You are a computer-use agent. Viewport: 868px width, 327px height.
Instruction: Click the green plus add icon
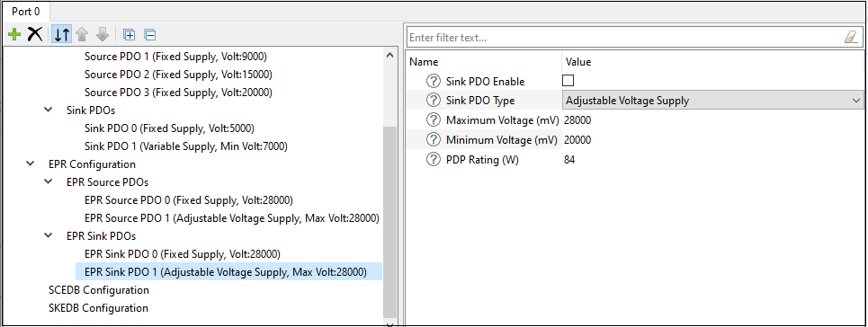[x=14, y=35]
